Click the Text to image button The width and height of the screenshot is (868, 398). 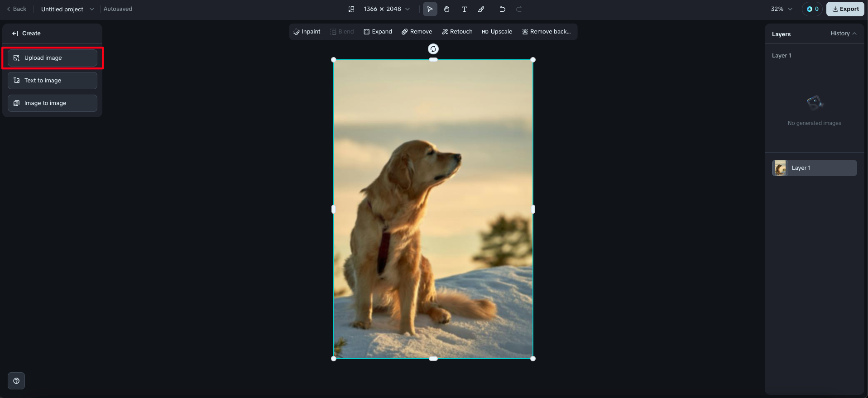[53, 81]
